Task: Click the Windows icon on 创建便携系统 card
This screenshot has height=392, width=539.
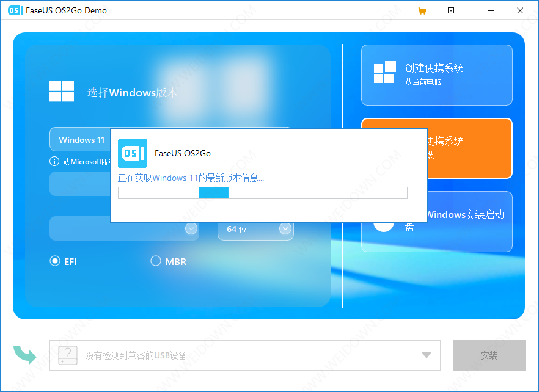Action: (x=384, y=72)
